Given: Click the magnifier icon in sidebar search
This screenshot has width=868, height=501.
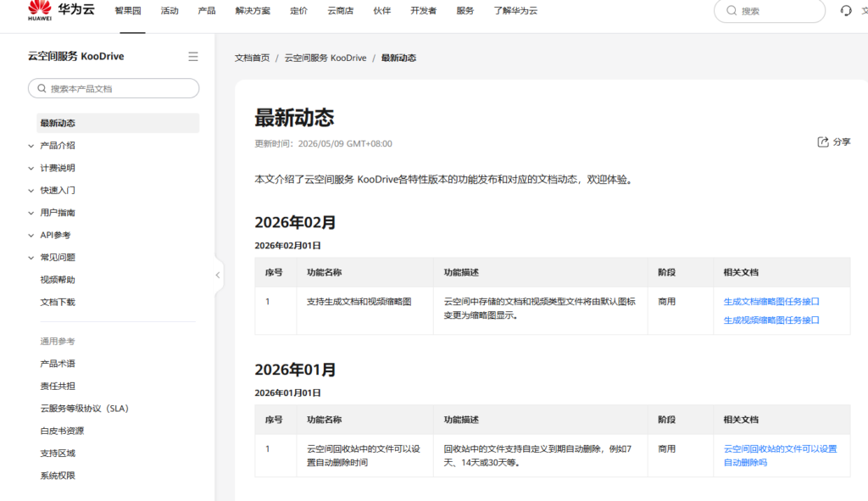Looking at the screenshot, I should coord(42,88).
